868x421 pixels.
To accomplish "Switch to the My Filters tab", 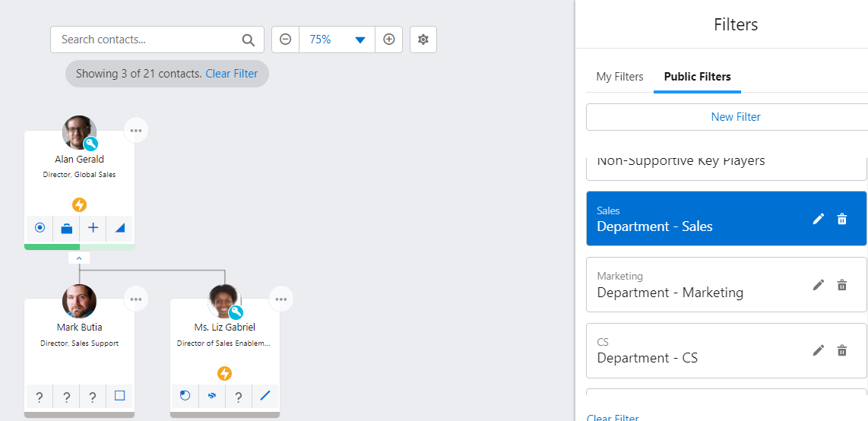I will [x=619, y=77].
